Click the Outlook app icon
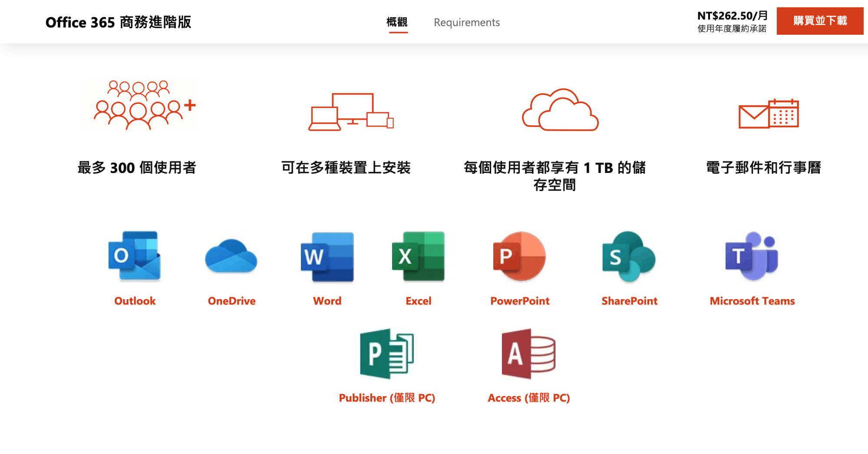 (135, 256)
